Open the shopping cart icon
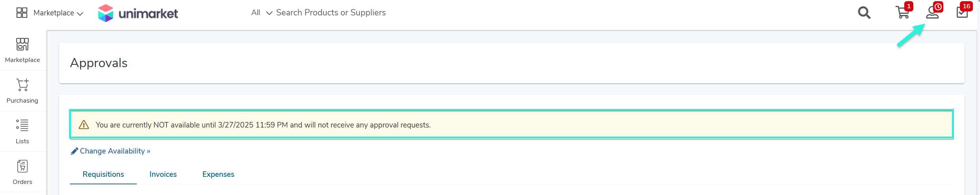The height and width of the screenshot is (195, 980). tap(902, 13)
